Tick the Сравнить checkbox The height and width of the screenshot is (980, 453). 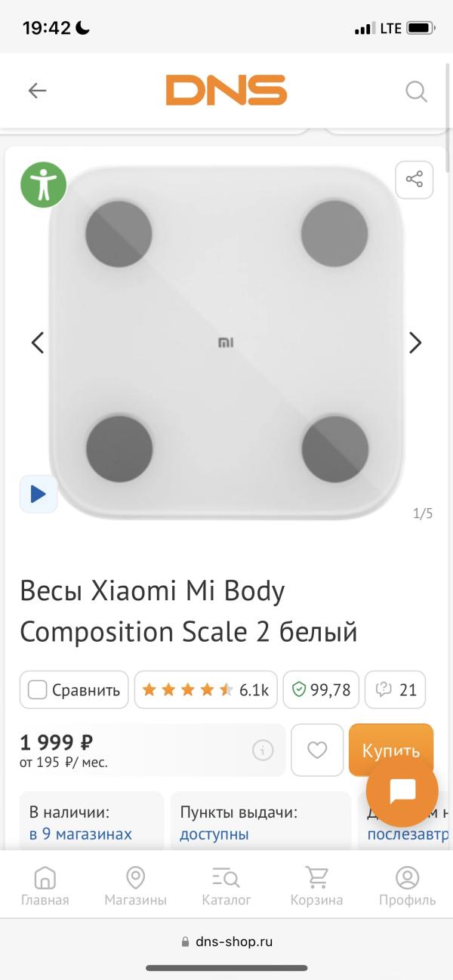coord(37,690)
